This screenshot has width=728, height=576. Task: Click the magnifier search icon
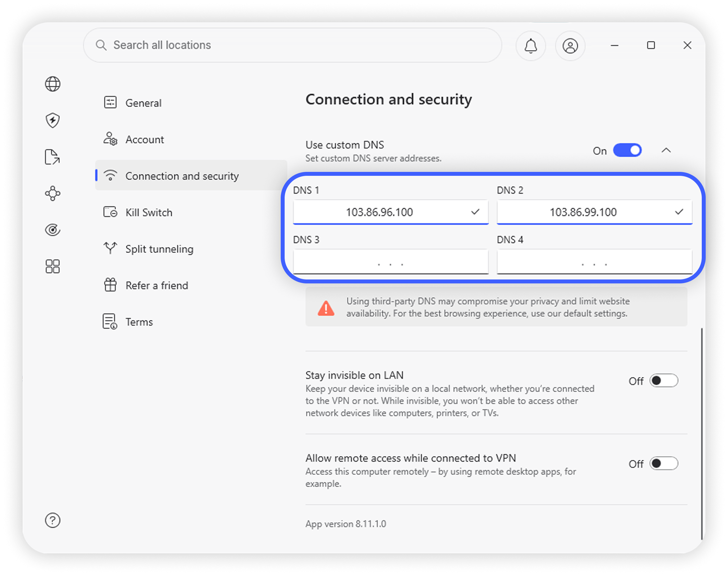(101, 45)
